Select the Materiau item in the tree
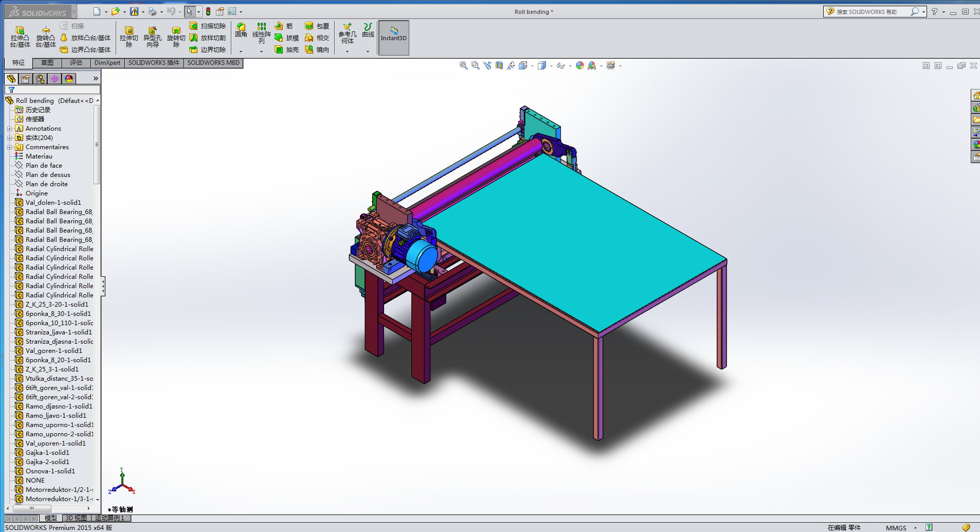Viewport: 980px width, 532px height. (x=39, y=156)
